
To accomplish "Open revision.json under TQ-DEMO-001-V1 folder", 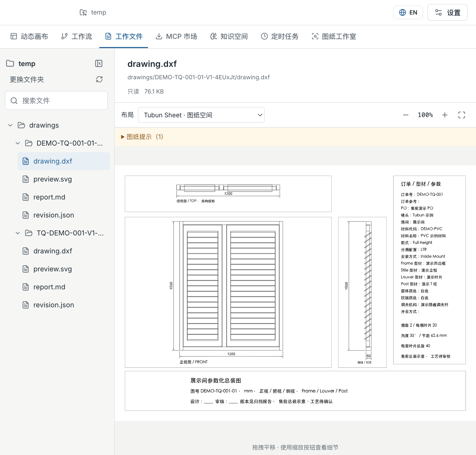I will pyautogui.click(x=64, y=305).
